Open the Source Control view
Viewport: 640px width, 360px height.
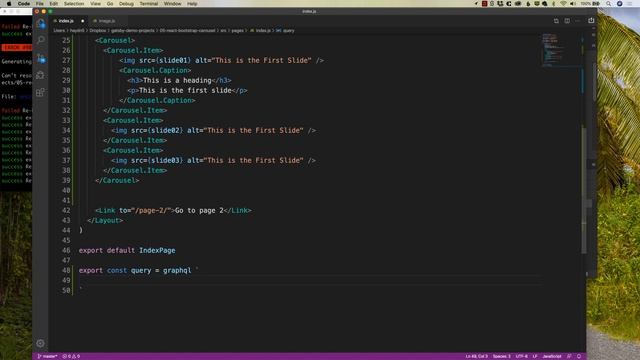pyautogui.click(x=40, y=58)
